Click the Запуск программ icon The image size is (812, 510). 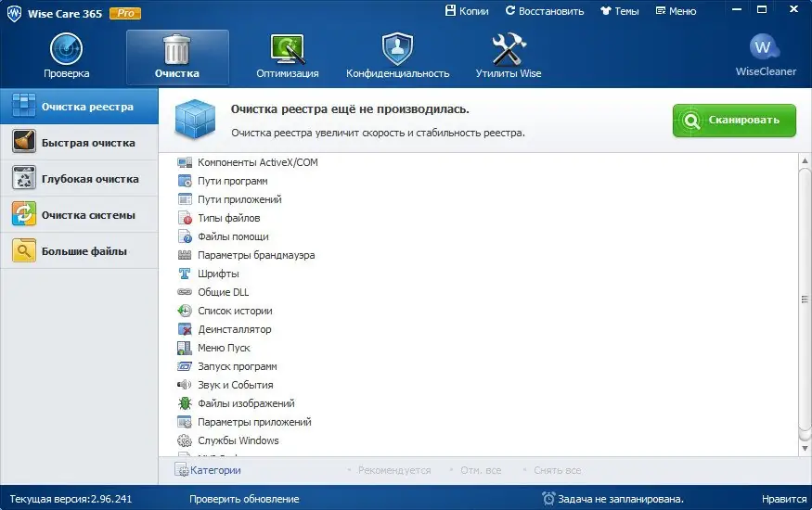tap(185, 366)
